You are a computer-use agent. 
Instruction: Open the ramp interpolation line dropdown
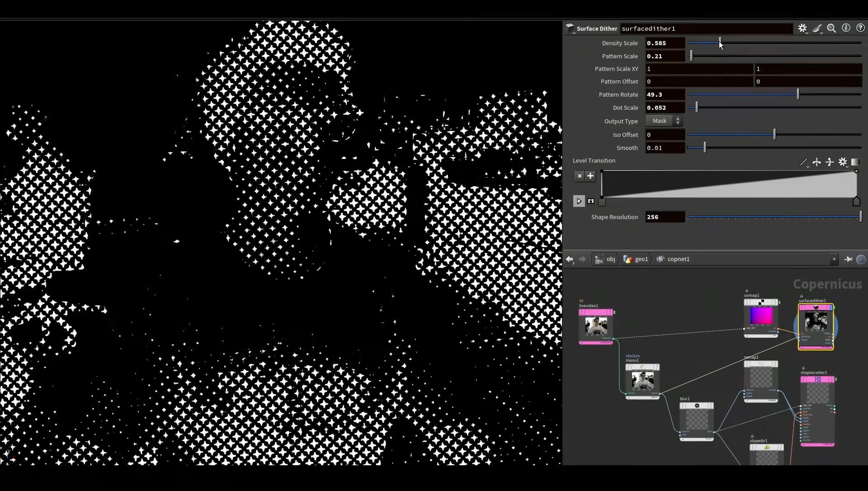(804, 162)
